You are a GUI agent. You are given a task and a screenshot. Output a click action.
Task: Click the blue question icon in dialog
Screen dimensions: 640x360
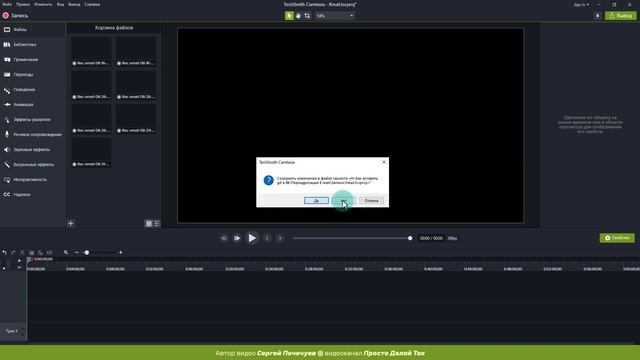click(x=269, y=180)
